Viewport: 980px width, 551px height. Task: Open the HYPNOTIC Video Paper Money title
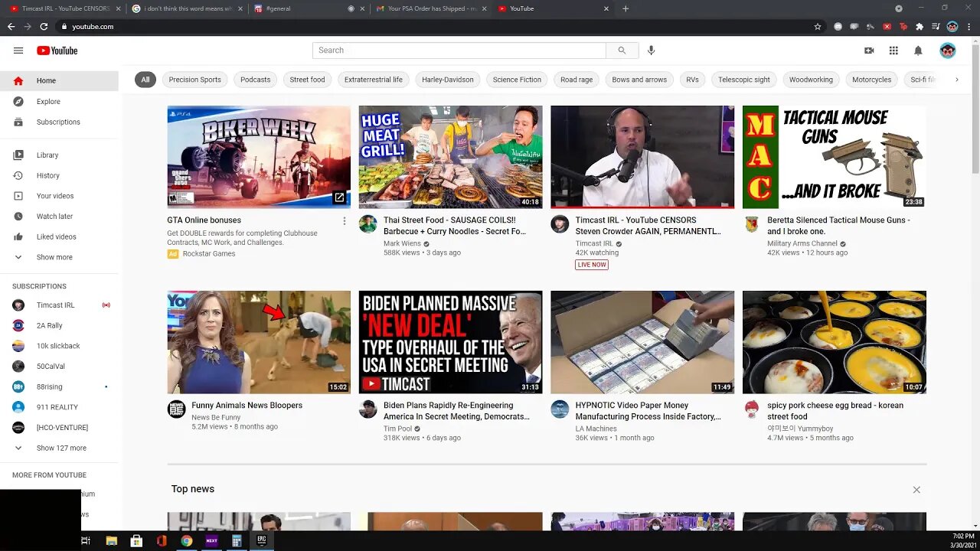(648, 411)
